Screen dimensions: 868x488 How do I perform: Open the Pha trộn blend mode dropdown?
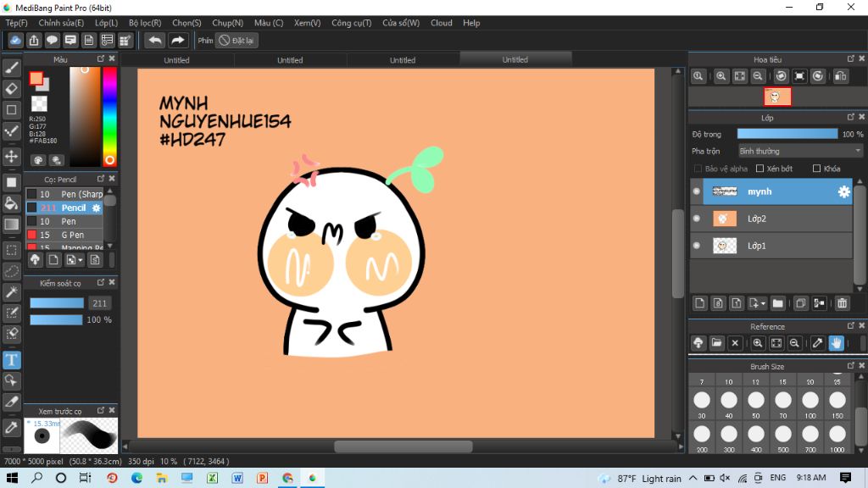(800, 151)
